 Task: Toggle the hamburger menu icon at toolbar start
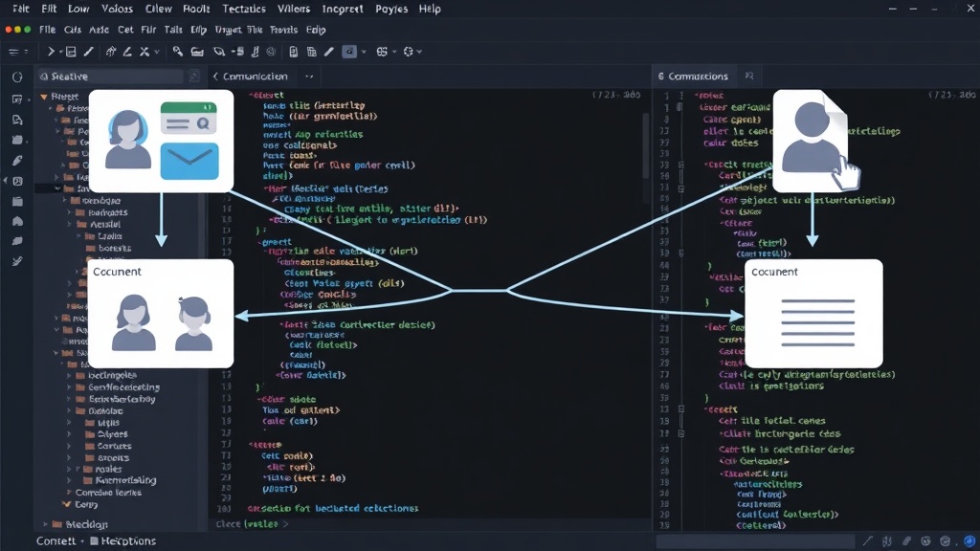(x=13, y=52)
